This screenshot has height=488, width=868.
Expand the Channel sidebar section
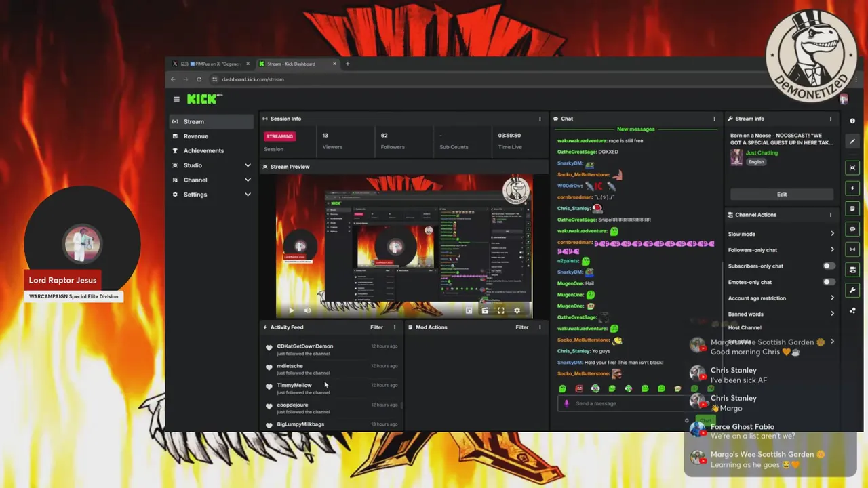pyautogui.click(x=212, y=180)
